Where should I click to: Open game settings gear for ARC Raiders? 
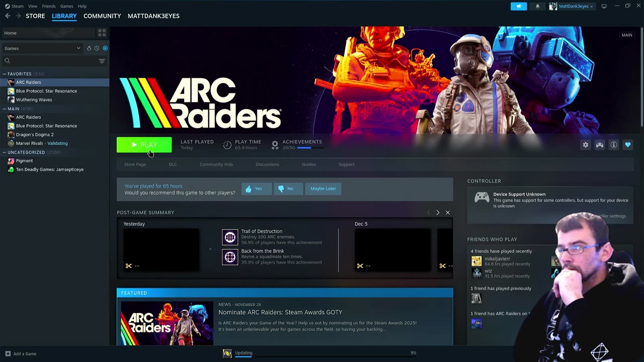(x=586, y=145)
